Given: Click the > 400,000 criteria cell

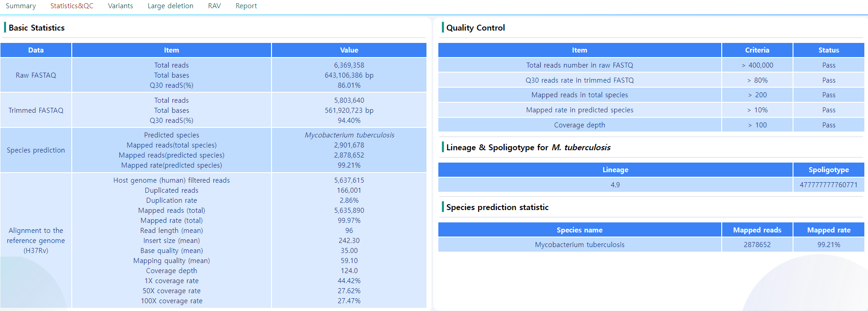Looking at the screenshot, I should pos(757,65).
